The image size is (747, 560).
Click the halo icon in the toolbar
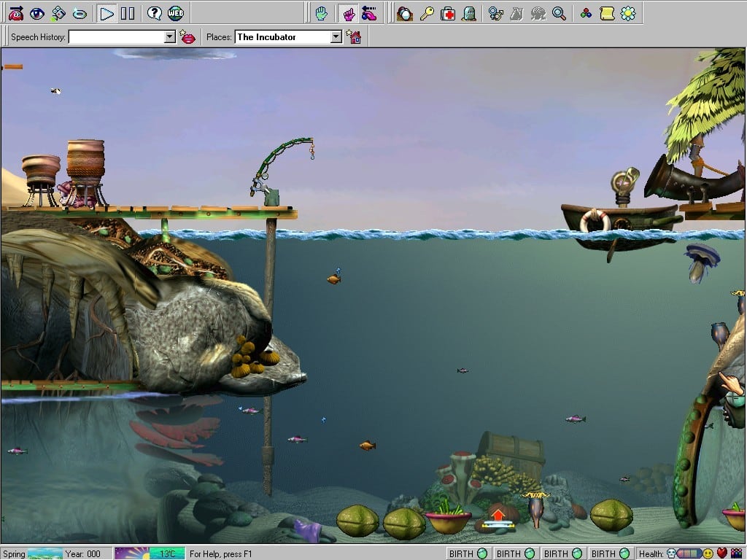pyautogui.click(x=80, y=13)
